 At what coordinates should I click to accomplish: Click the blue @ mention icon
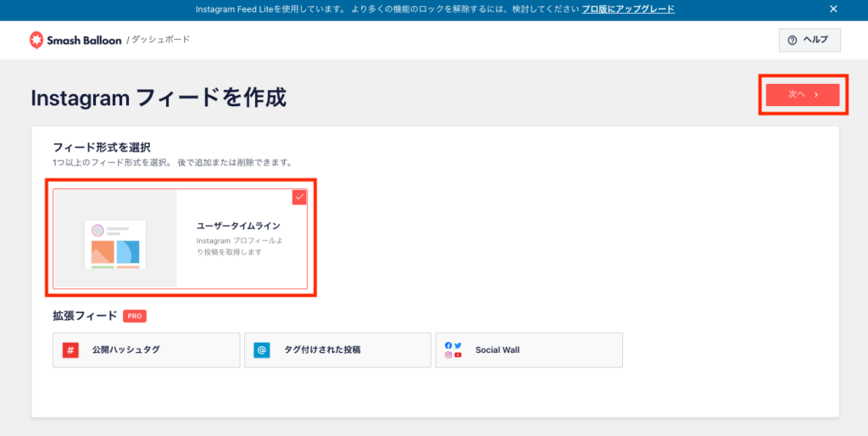pyautogui.click(x=262, y=350)
